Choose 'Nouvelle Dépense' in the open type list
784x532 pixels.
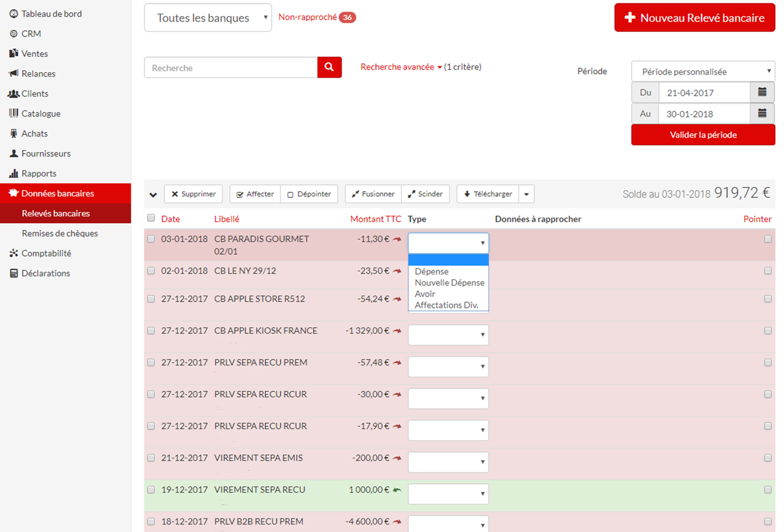tap(449, 283)
